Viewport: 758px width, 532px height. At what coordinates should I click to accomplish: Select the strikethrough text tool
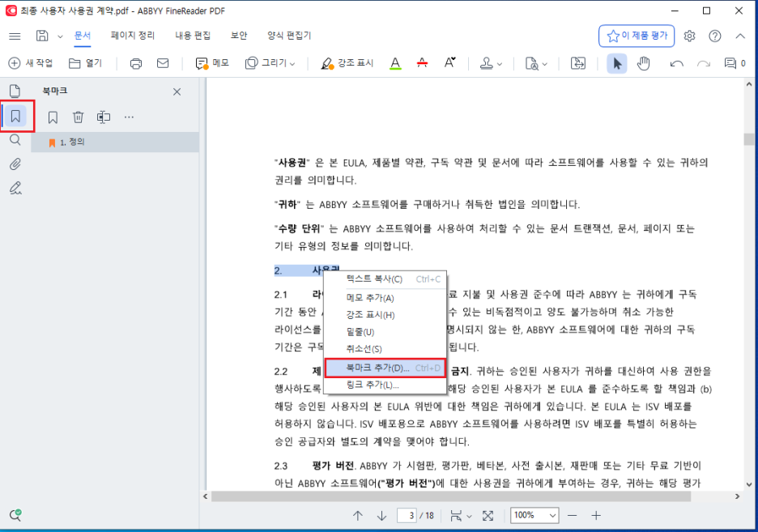tap(422, 63)
